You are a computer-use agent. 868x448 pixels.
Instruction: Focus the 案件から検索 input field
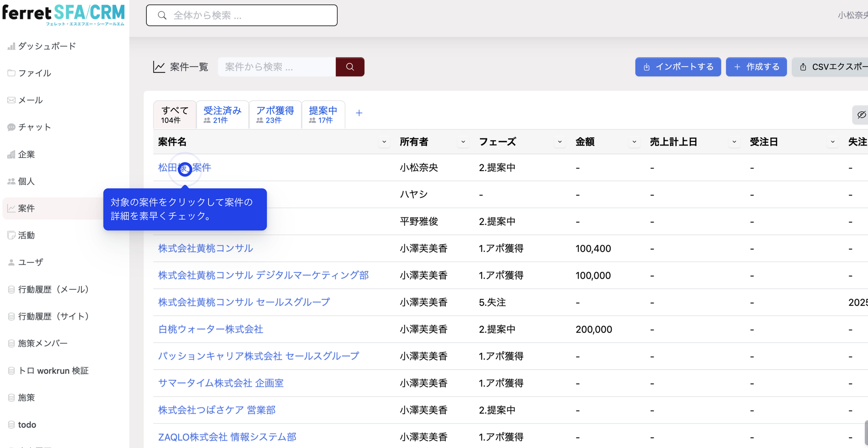[x=277, y=67]
